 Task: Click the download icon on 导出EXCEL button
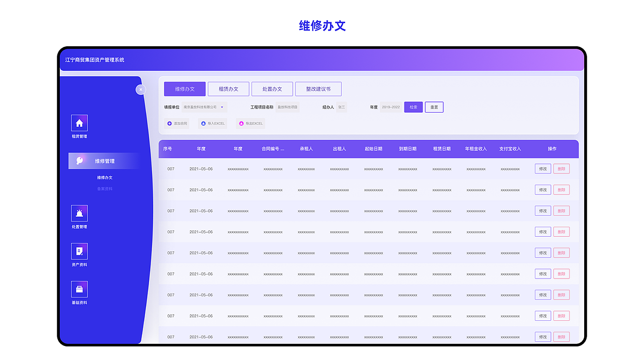click(242, 123)
